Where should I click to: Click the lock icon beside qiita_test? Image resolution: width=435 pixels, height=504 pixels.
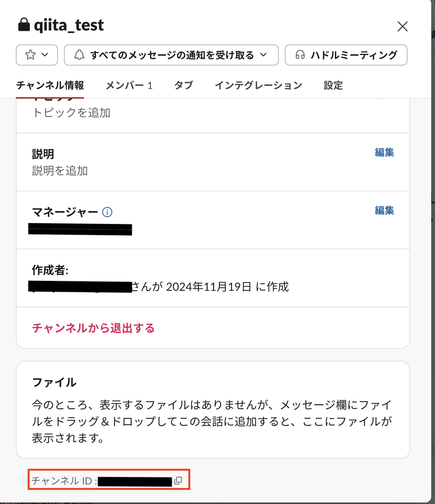(x=24, y=25)
